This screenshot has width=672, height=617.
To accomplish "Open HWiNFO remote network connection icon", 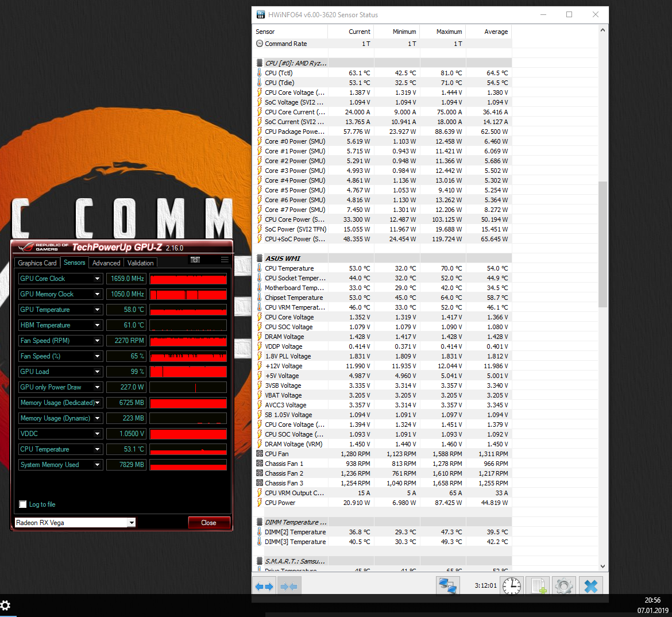I will pyautogui.click(x=448, y=586).
